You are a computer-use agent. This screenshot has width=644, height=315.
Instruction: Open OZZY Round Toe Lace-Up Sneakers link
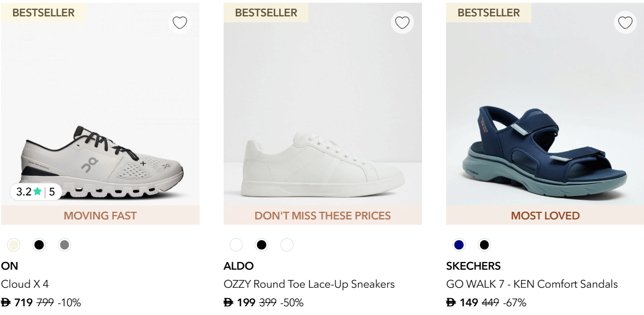point(309,284)
